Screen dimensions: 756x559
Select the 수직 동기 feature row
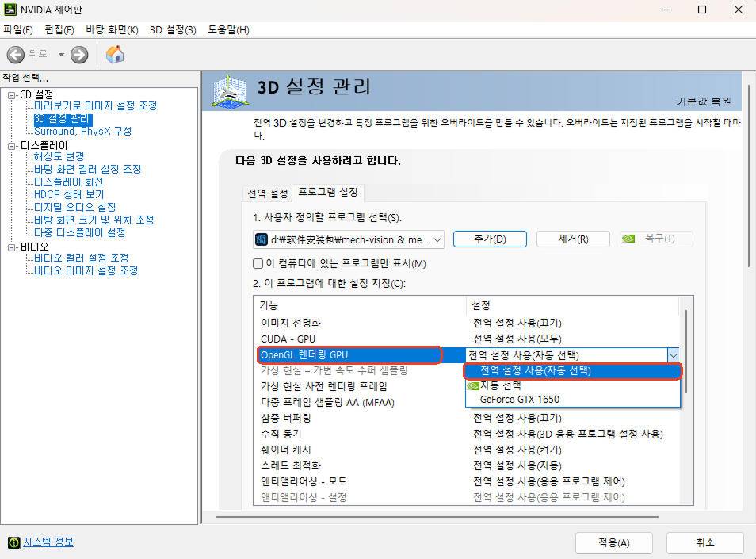467,434
